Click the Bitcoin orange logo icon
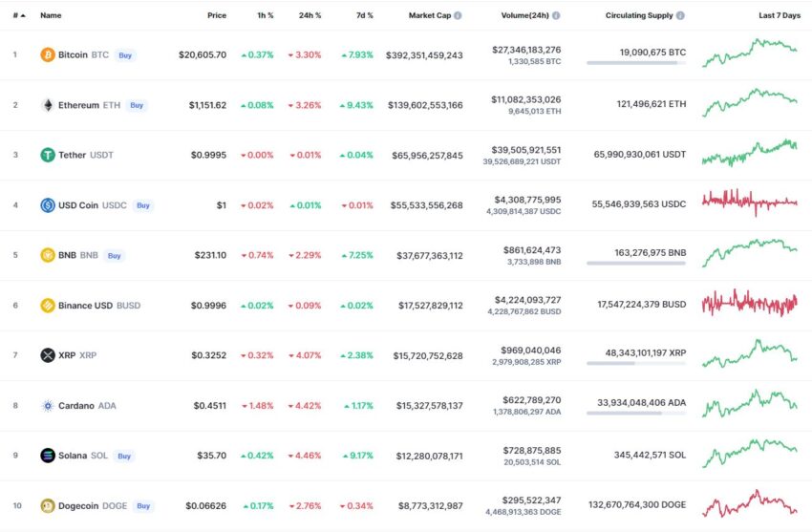This screenshot has height=532, width=812. click(48, 54)
